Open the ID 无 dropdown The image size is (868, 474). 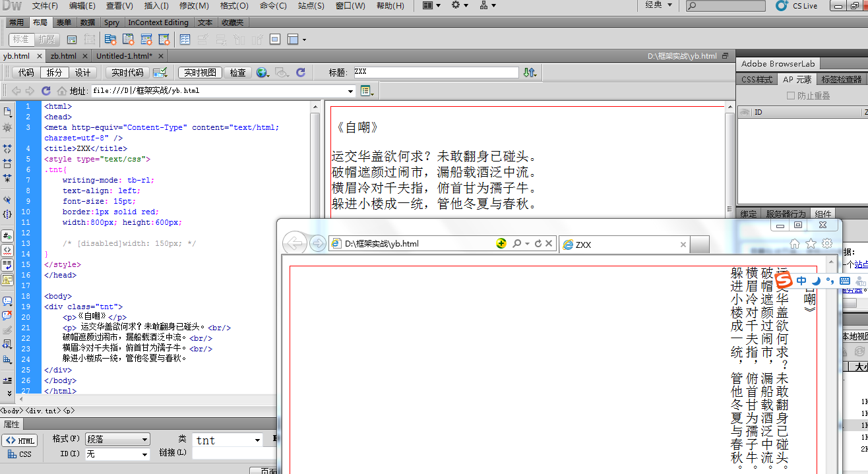(x=117, y=454)
